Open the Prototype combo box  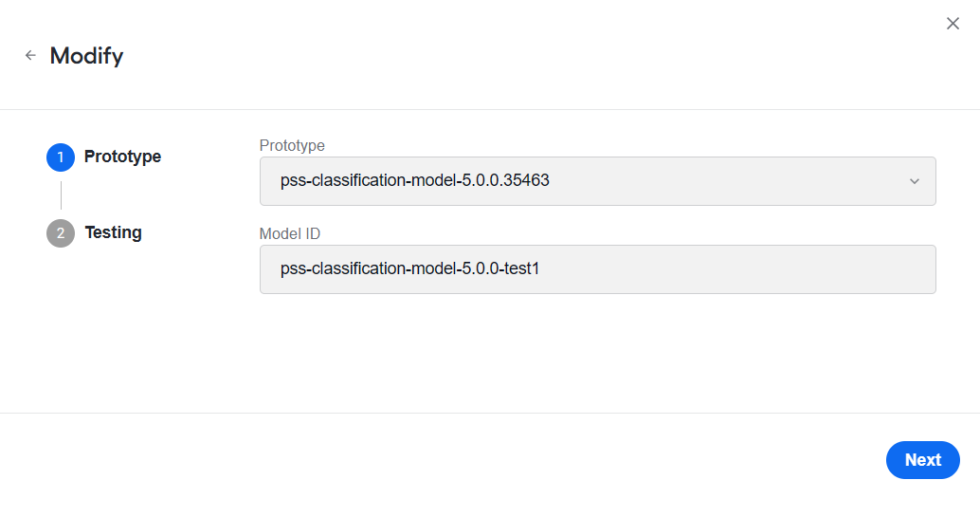click(x=597, y=181)
